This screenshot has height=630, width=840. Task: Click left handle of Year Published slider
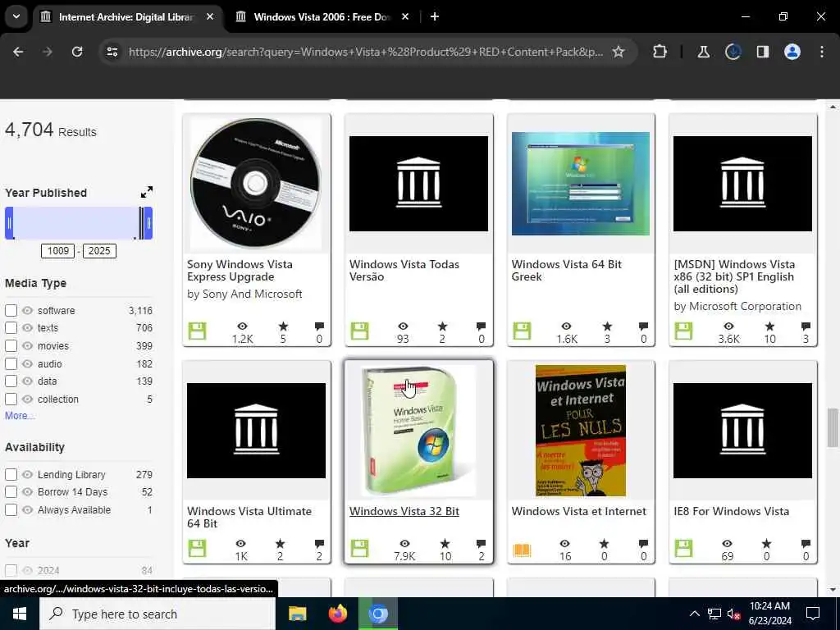pyautogui.click(x=9, y=223)
